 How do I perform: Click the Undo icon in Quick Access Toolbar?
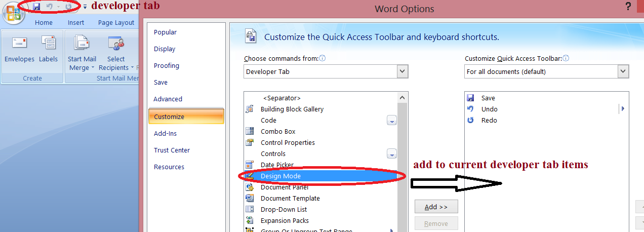(49, 7)
